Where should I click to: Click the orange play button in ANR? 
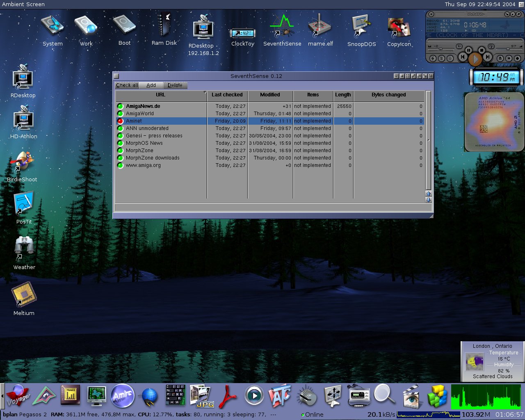click(x=475, y=59)
